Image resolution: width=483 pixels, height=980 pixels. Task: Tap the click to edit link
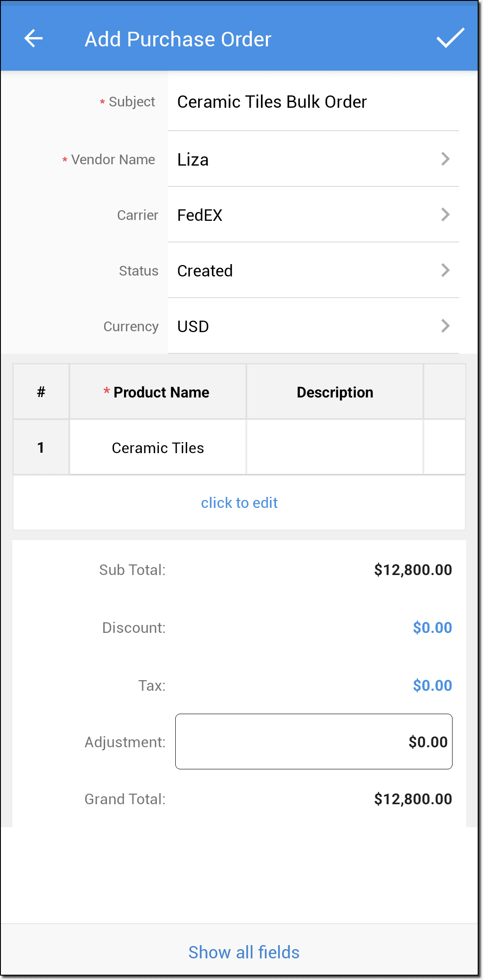pyautogui.click(x=239, y=503)
